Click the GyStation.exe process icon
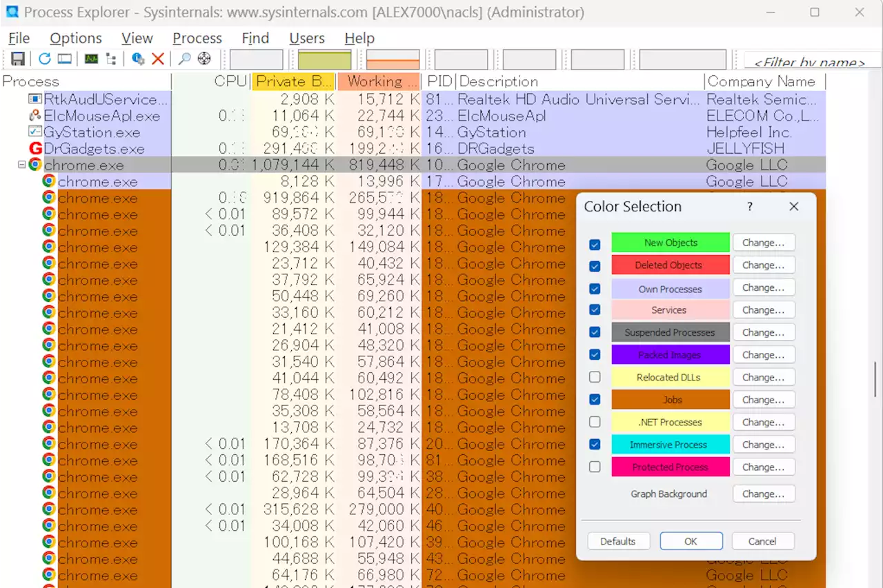This screenshot has height=588, width=883. pos(35,132)
